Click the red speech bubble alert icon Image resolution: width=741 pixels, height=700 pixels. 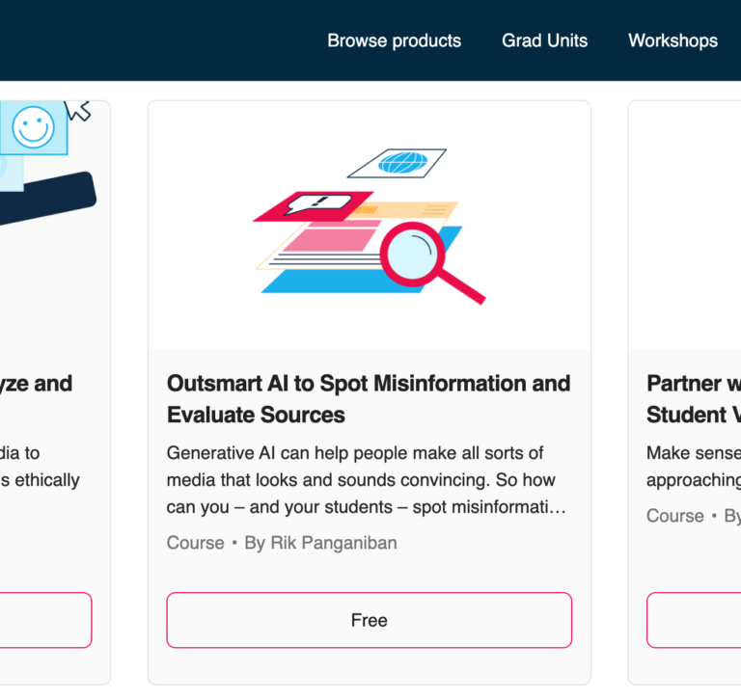(314, 204)
